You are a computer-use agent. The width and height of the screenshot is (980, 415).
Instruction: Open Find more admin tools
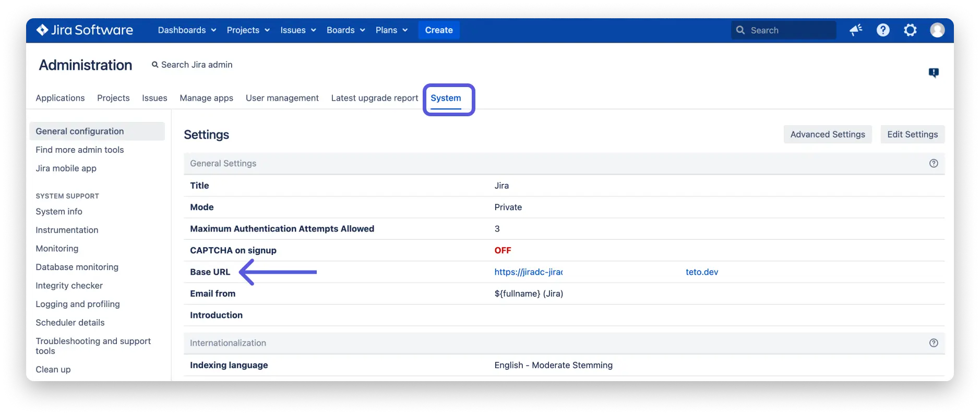point(80,150)
